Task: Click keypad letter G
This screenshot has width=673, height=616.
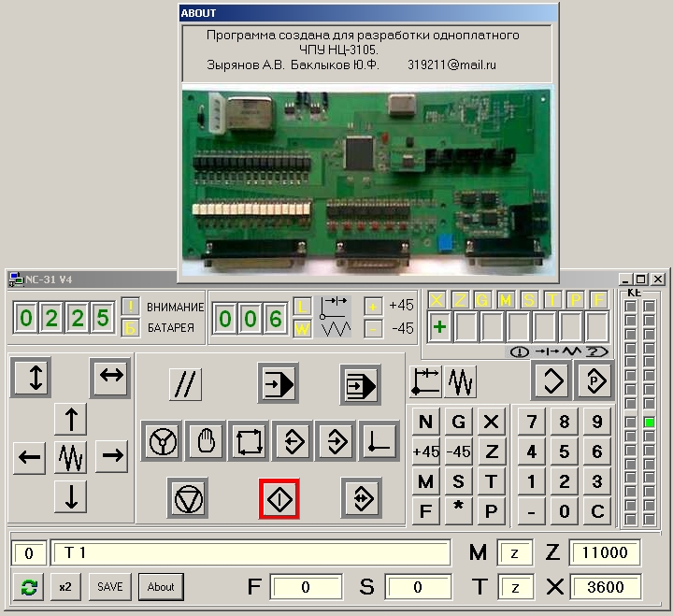Action: pyautogui.click(x=458, y=422)
